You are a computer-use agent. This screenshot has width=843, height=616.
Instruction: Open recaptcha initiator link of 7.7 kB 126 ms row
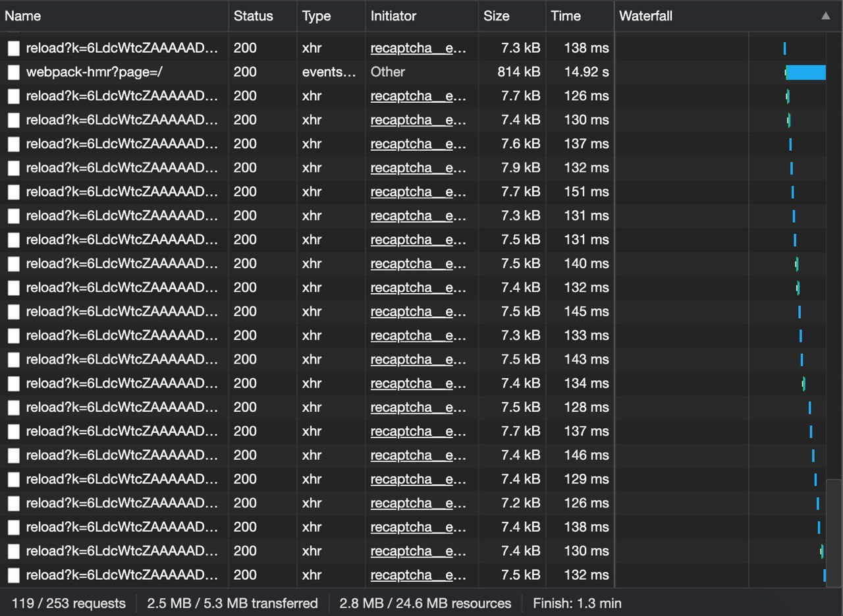coord(418,96)
